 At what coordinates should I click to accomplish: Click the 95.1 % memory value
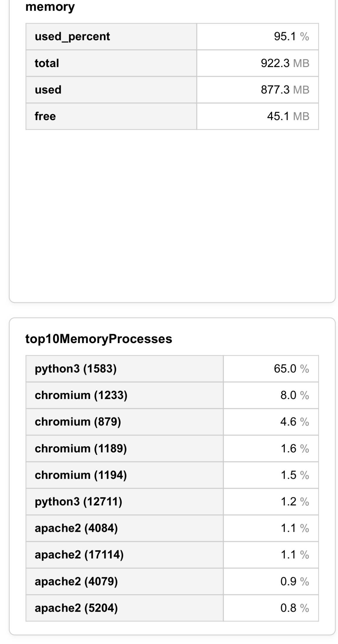coord(291,37)
